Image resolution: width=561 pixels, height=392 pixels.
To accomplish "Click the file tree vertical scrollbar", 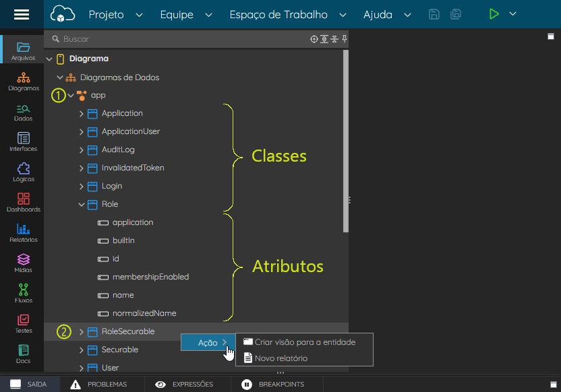I will click(346, 141).
